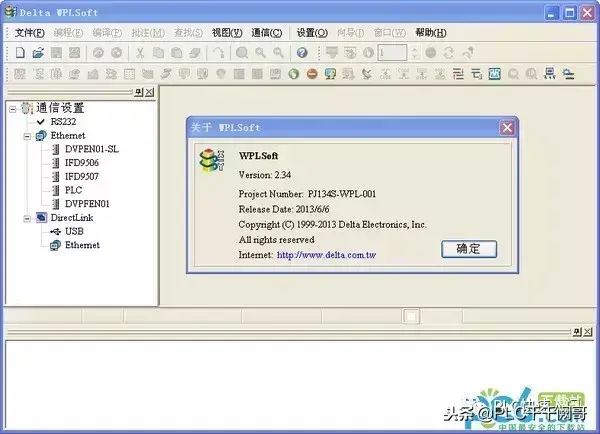Increase toolbar number field value

pyautogui.click(x=414, y=49)
